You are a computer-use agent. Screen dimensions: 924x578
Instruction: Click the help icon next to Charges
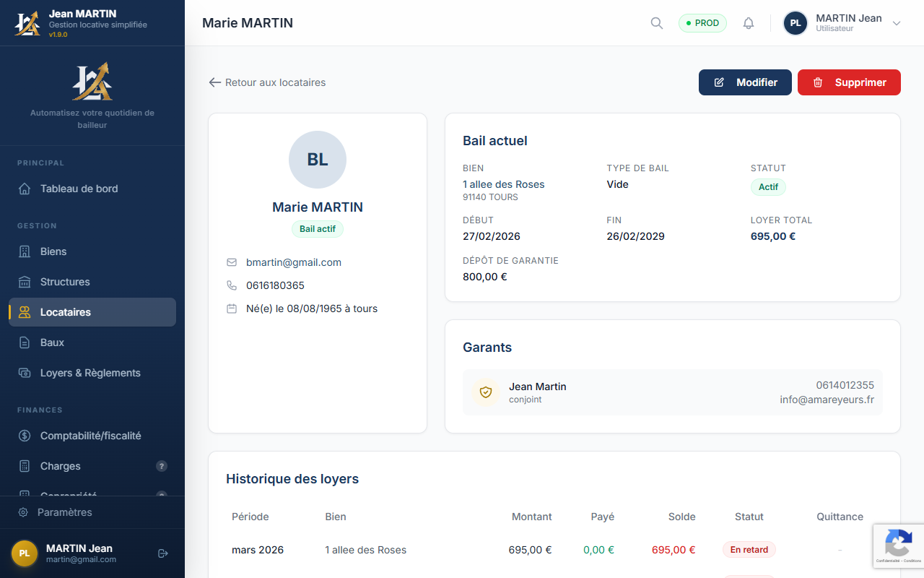tap(162, 466)
